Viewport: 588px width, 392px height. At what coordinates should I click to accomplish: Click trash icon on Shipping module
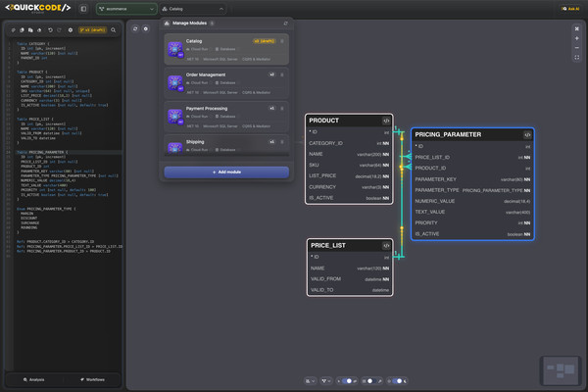[282, 142]
